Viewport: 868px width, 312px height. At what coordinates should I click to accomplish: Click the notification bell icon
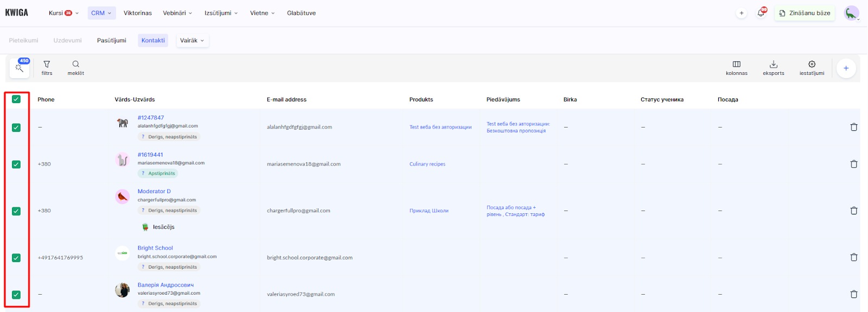761,13
